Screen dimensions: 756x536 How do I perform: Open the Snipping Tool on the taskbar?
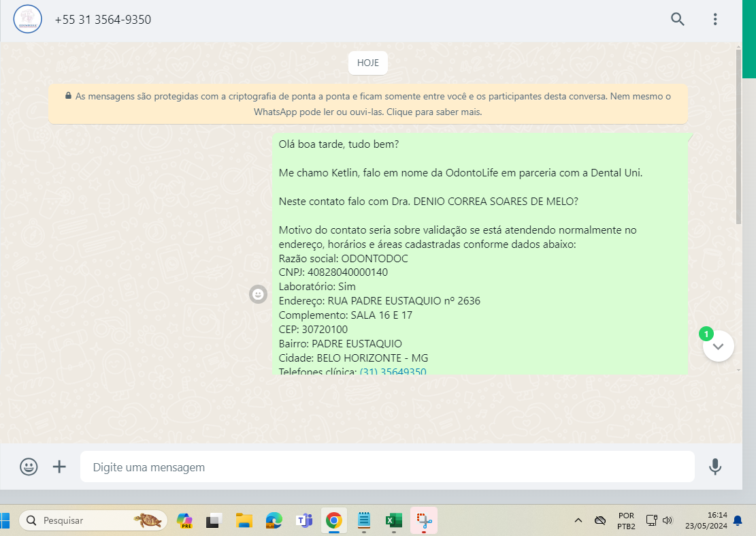424,520
